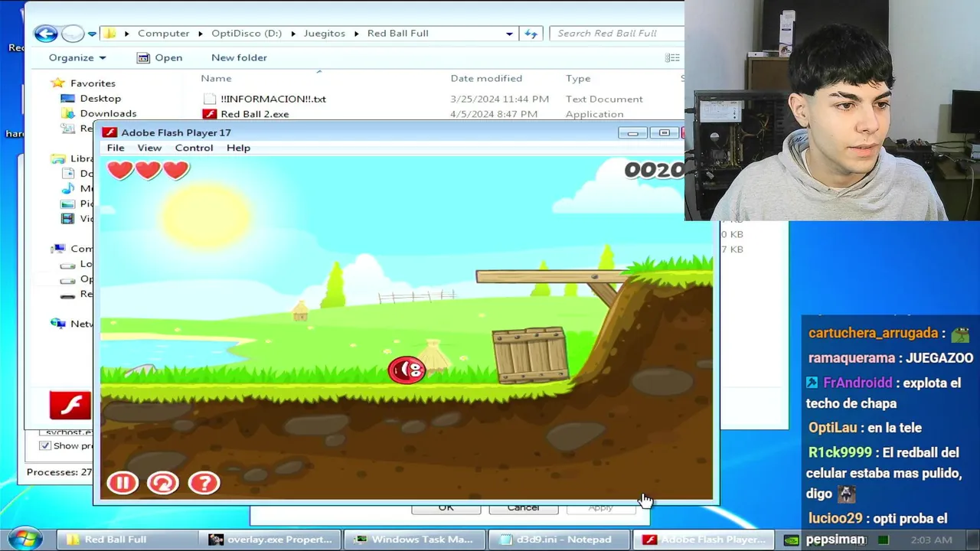Click the Flash icon of Red Ball 2.exe
Screen dimensions: 980x551
point(209,114)
